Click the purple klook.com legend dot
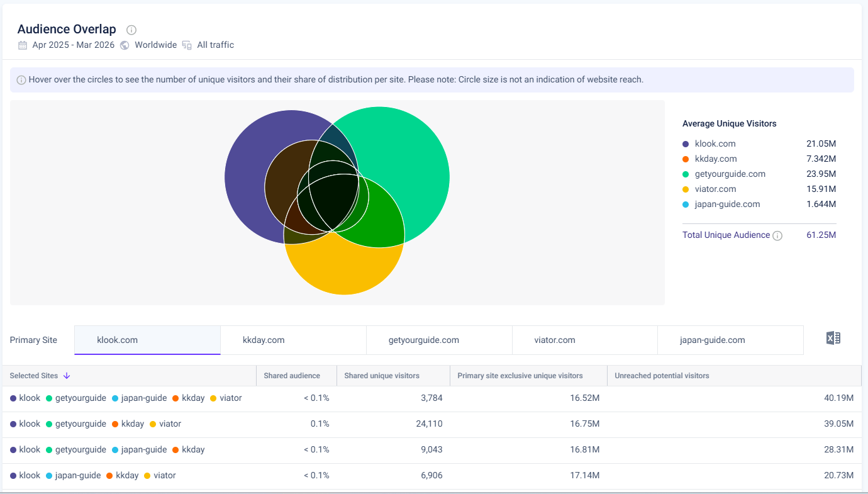The width and height of the screenshot is (868, 494). coord(686,144)
